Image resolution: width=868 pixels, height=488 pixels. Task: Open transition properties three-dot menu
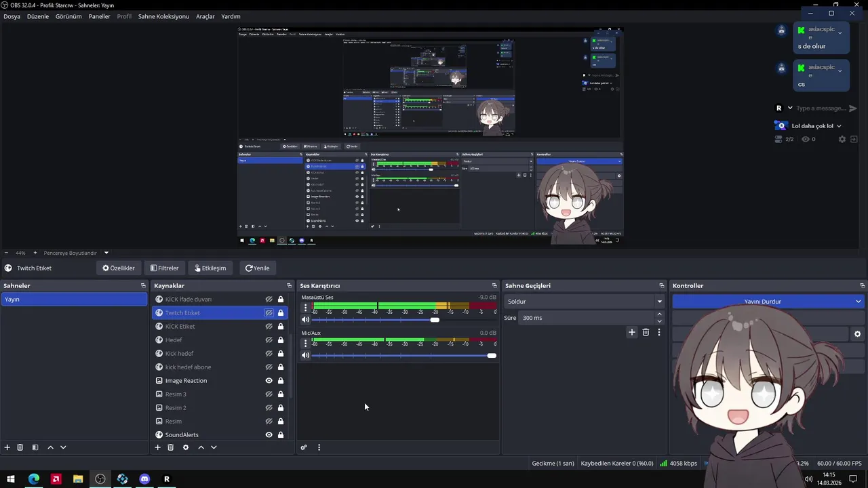[x=658, y=332]
